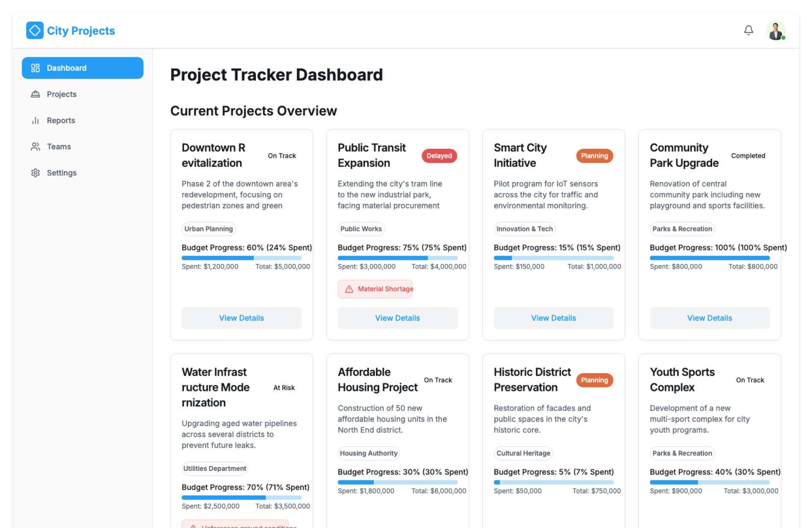View Details for Public Transit Expansion
This screenshot has height=528, width=812.
click(398, 318)
